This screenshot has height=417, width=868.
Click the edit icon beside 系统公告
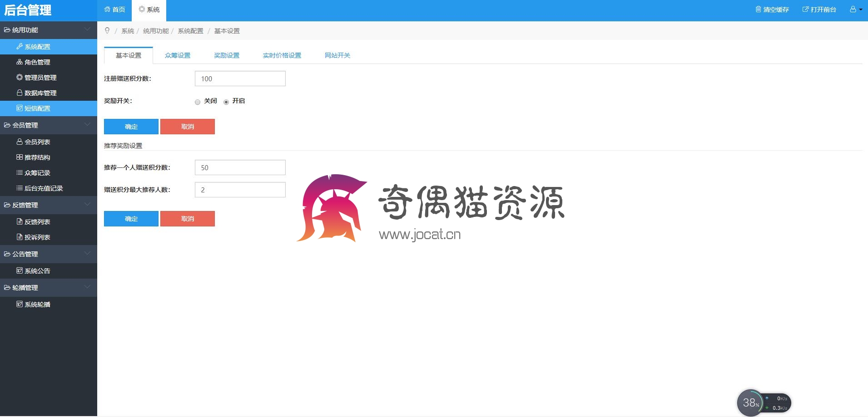click(x=20, y=271)
